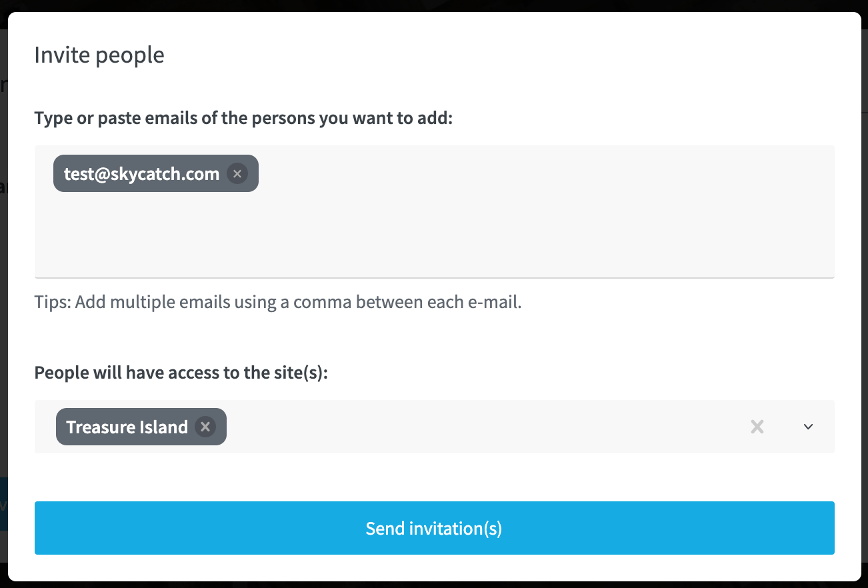Click the bottom underline of the email box
The width and height of the screenshot is (868, 588).
tap(435, 277)
